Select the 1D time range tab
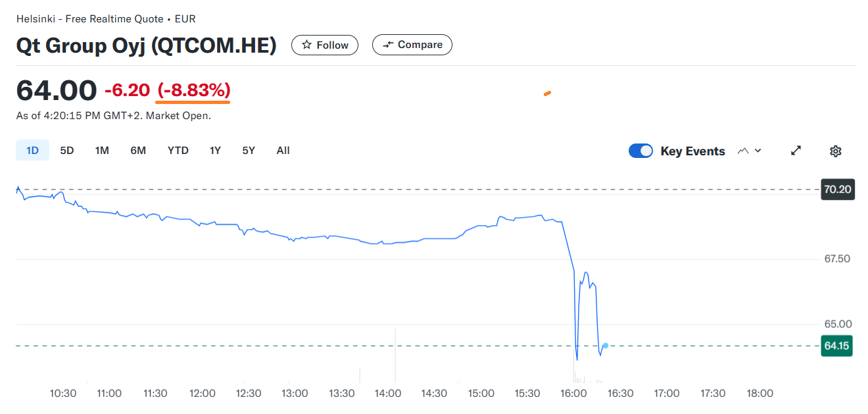This screenshot has height=414, width=868. pyautogui.click(x=32, y=151)
